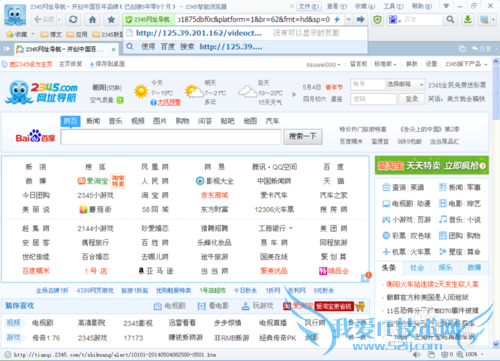The width and height of the screenshot is (500, 361).
Task: Close the 2345网址导航 tab
Action: point(113,49)
